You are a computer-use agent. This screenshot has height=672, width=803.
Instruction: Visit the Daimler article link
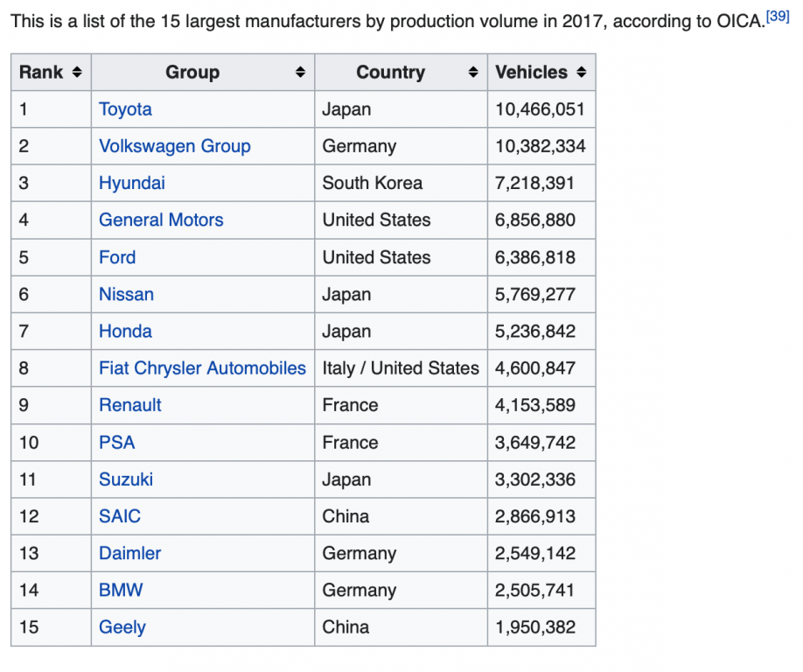[x=130, y=553]
